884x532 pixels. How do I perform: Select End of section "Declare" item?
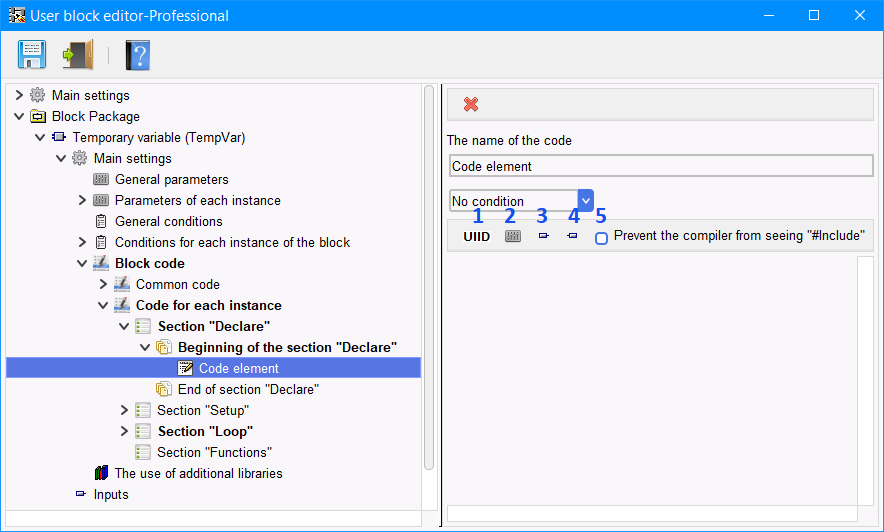248,389
